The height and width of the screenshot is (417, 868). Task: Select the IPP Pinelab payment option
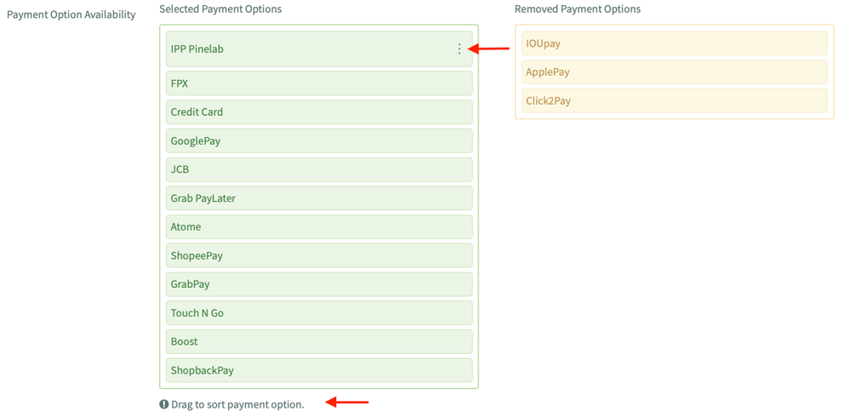(318, 49)
